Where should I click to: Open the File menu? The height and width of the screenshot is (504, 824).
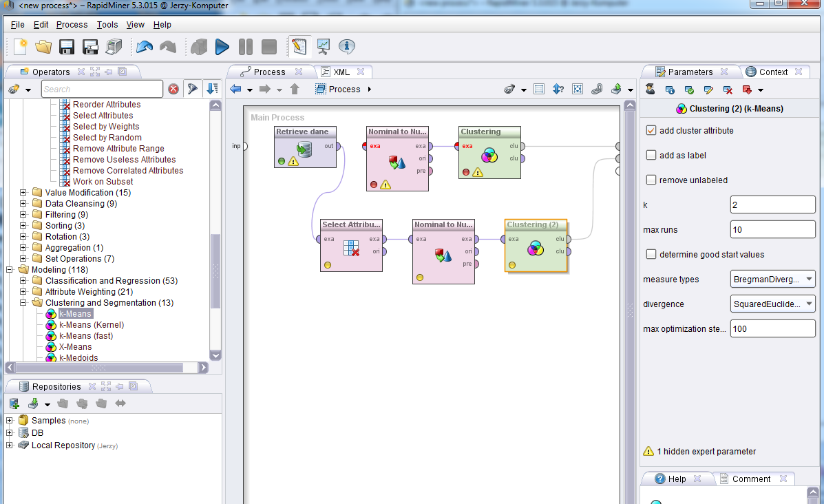(x=17, y=25)
